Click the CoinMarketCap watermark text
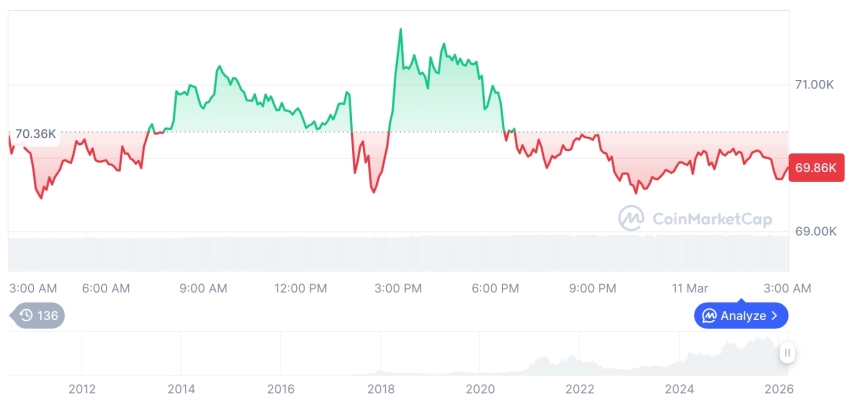 [712, 218]
